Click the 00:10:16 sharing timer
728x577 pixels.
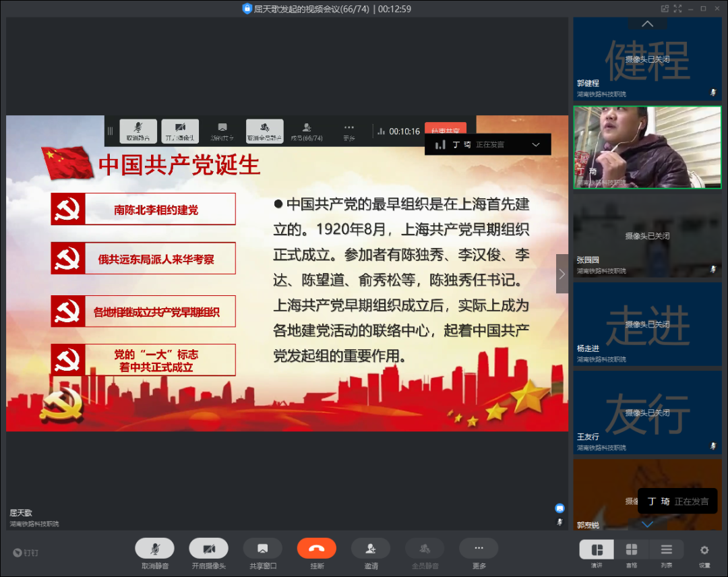404,131
